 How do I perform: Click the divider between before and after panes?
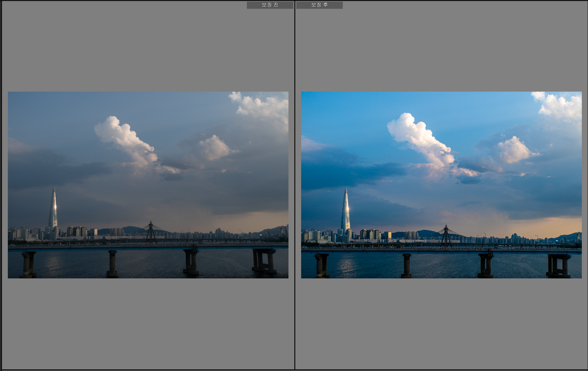(x=295, y=185)
